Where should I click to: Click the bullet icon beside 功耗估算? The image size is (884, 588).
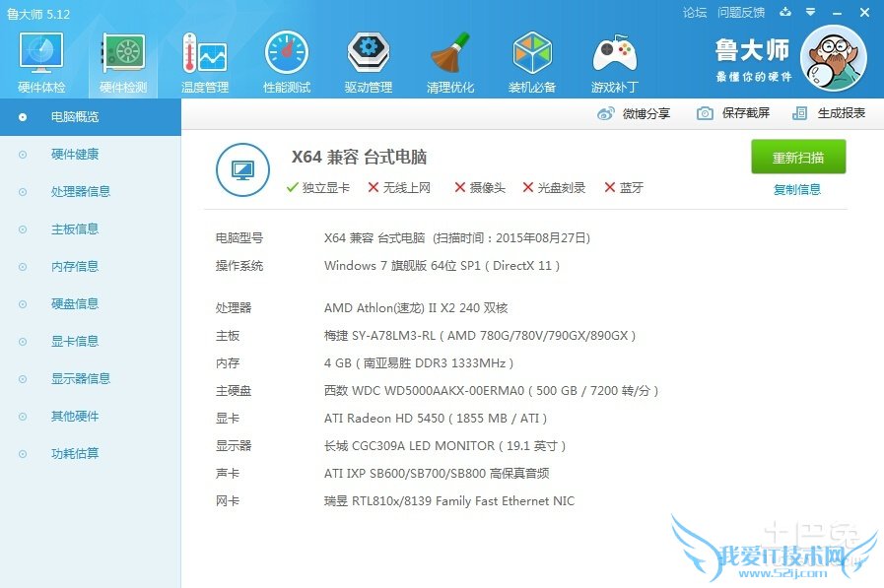(23, 454)
